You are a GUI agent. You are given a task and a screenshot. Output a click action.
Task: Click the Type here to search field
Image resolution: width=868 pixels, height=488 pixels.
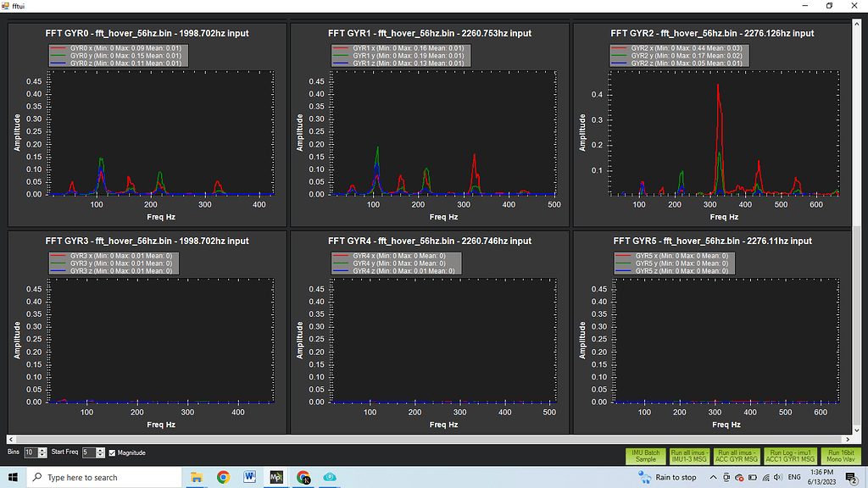click(102, 477)
